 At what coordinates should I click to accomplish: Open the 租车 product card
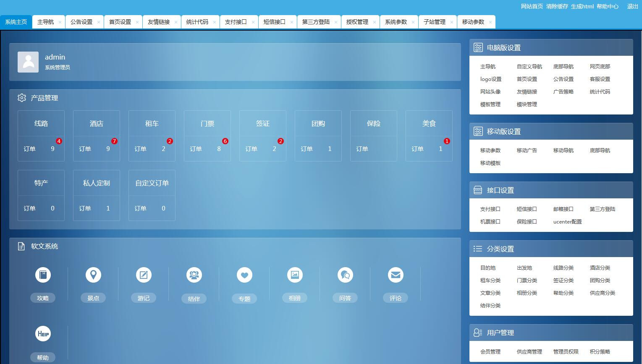[152, 136]
